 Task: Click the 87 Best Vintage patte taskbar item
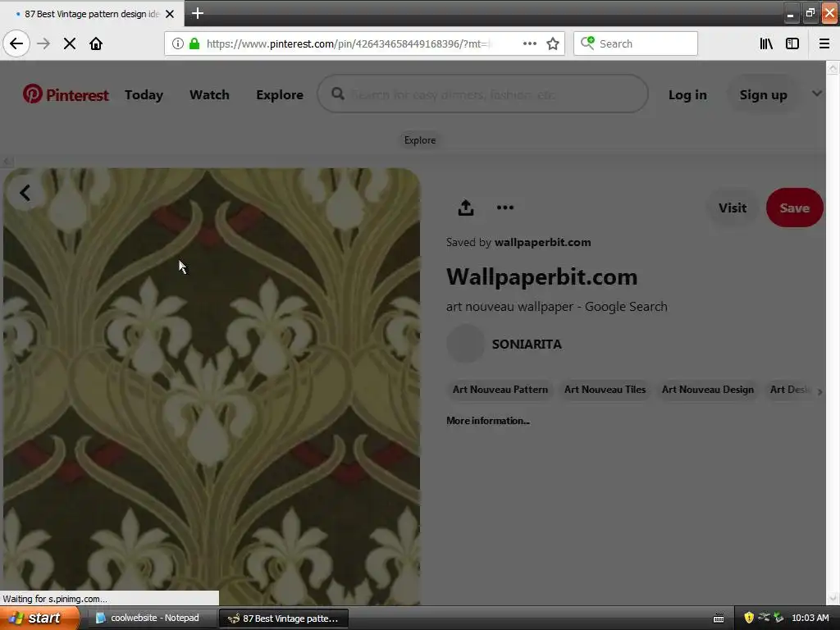coord(284,619)
